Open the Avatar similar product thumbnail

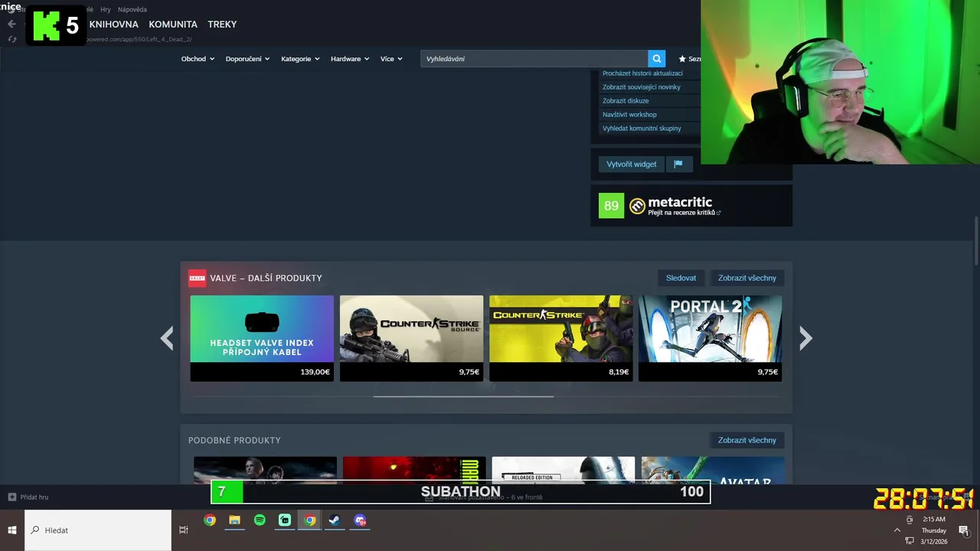(x=713, y=470)
